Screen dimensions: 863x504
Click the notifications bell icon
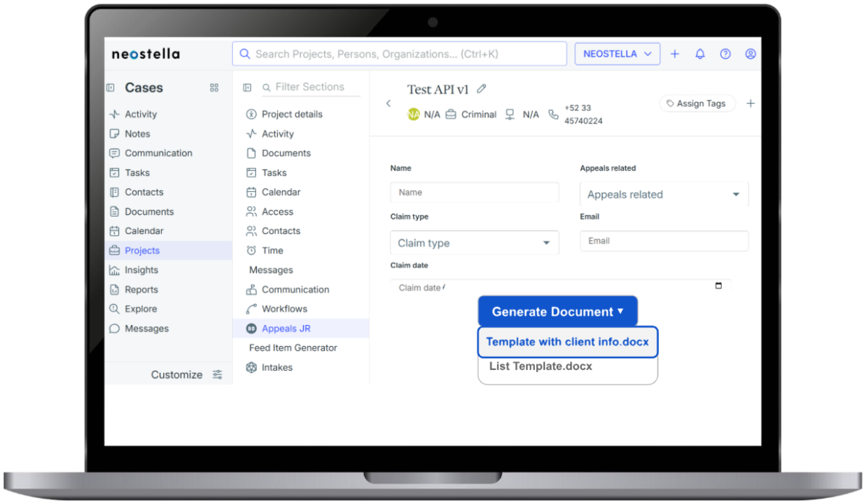[x=700, y=54]
